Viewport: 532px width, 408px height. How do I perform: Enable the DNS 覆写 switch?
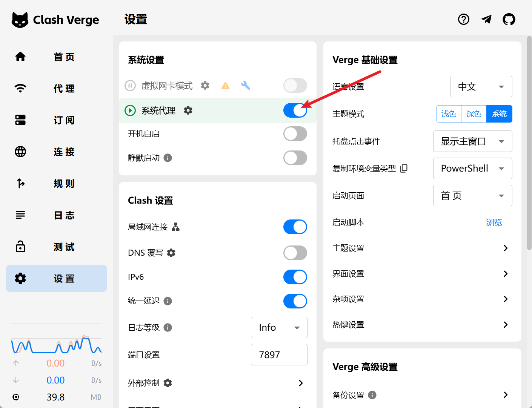coord(295,253)
